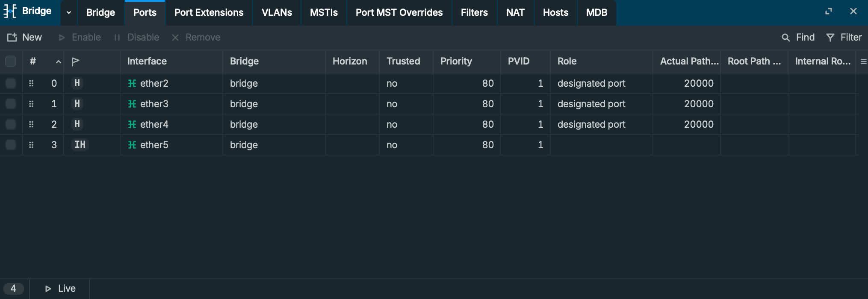
Task: Expand the Bridge title dropdown chevron
Action: tap(69, 12)
